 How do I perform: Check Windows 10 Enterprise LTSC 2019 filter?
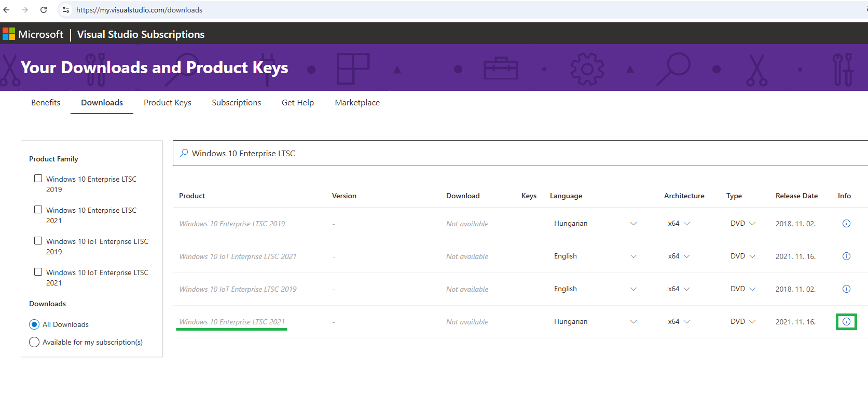pos(38,179)
